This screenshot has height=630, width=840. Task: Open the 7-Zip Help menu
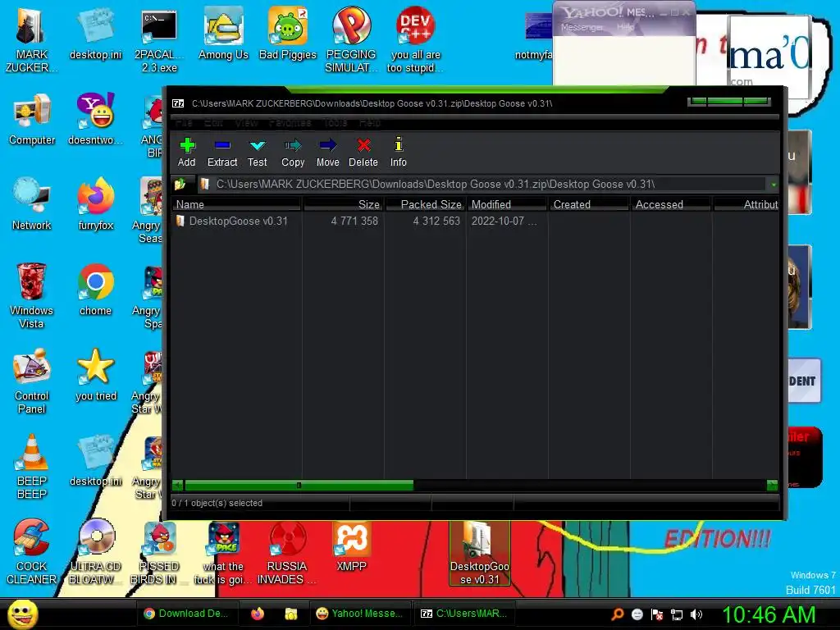(370, 123)
